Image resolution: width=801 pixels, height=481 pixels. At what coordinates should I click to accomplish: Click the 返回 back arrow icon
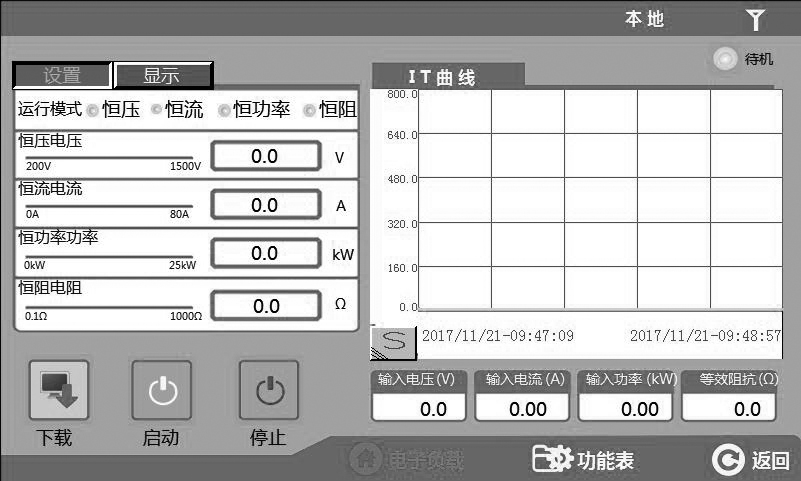coord(727,460)
